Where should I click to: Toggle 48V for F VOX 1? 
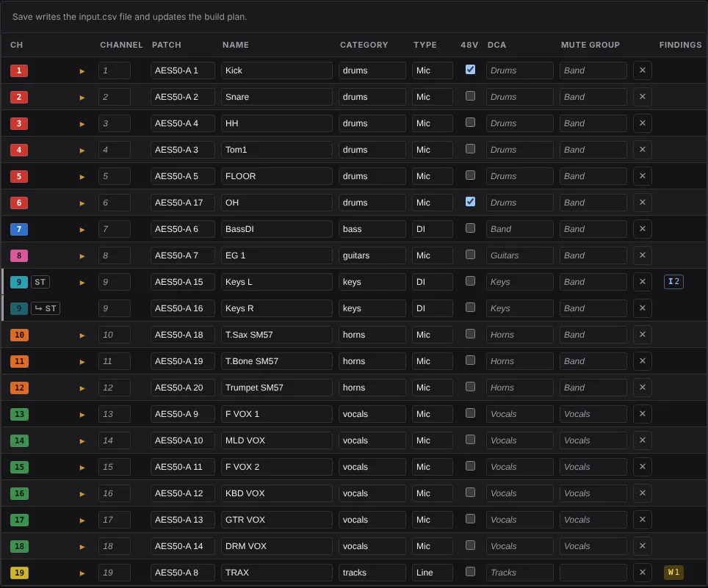pos(470,413)
